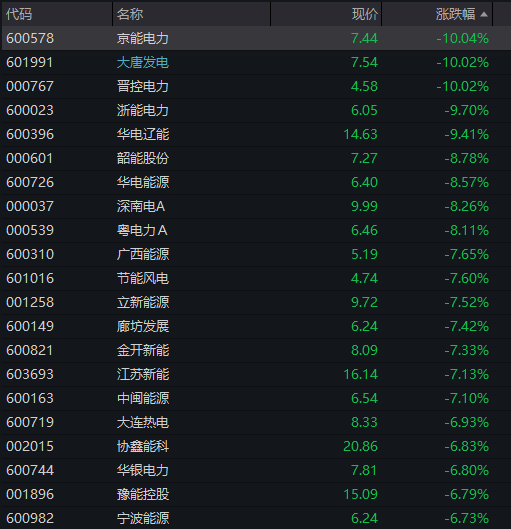
Task: Select the 立新能源 row
Action: 256,302
